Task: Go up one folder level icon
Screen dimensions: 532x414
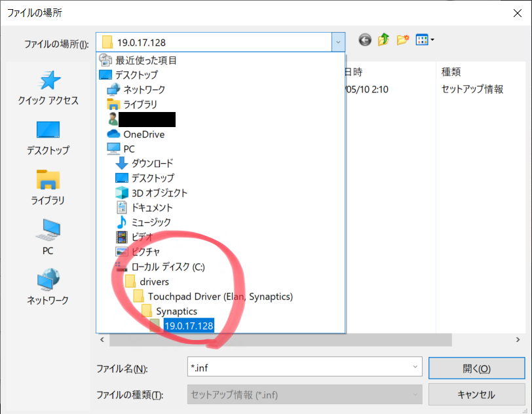Action: coord(384,41)
